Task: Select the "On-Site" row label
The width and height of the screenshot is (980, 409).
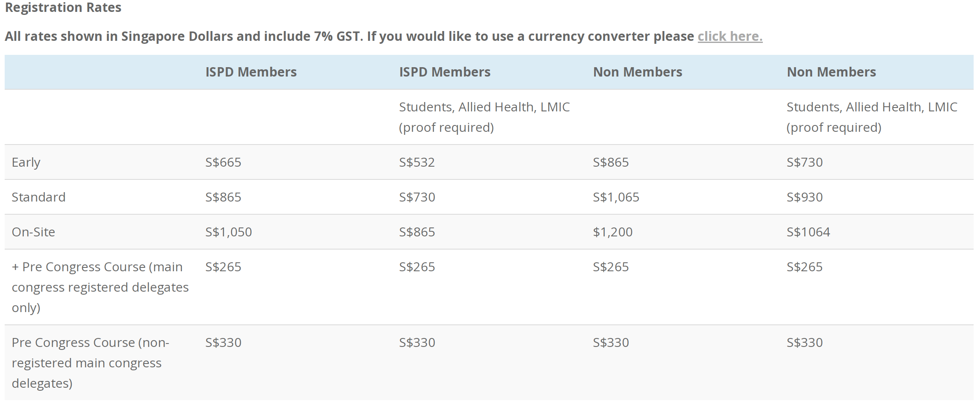Action: [33, 232]
